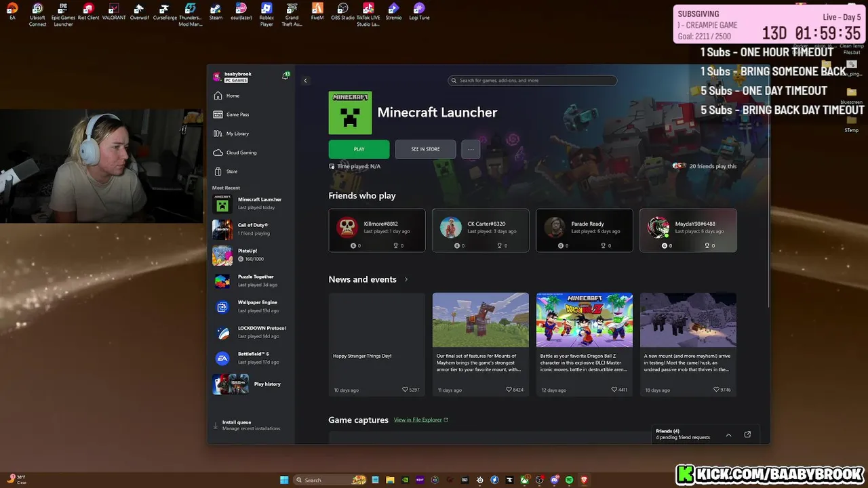Open the Ubisoft Connect desktop shortcut
The height and width of the screenshot is (488, 868).
[37, 15]
